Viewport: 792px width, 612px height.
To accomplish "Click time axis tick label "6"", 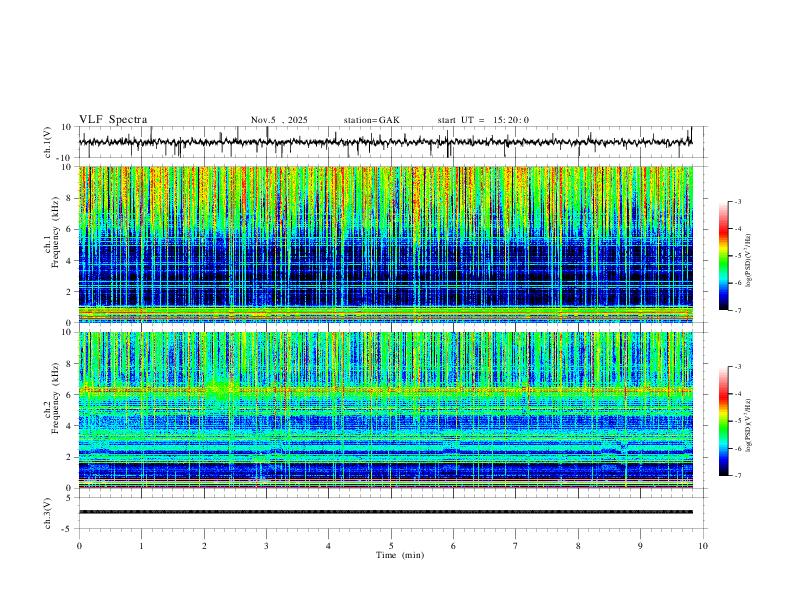I will [453, 546].
